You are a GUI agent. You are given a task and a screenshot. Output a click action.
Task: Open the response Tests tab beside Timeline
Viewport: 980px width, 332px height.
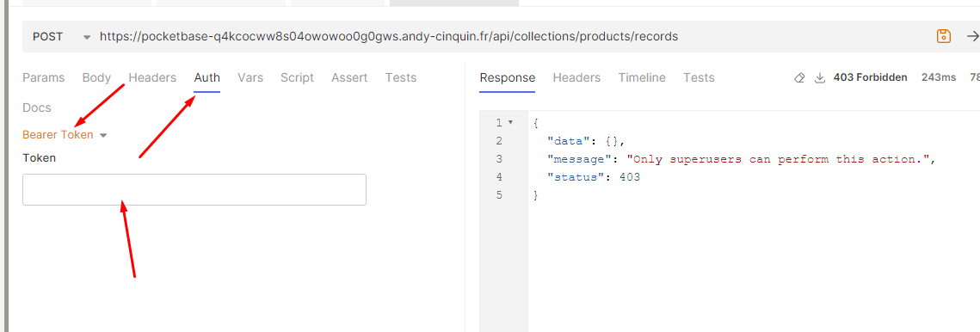699,77
